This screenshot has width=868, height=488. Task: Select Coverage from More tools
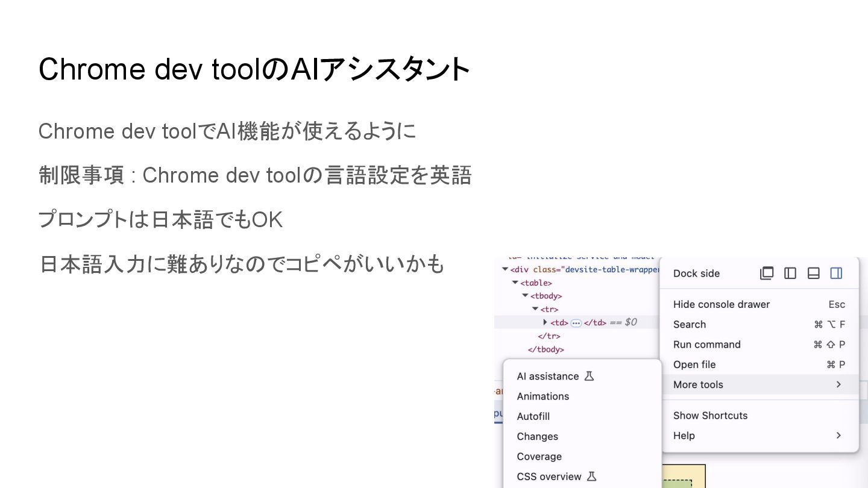[x=582, y=456]
